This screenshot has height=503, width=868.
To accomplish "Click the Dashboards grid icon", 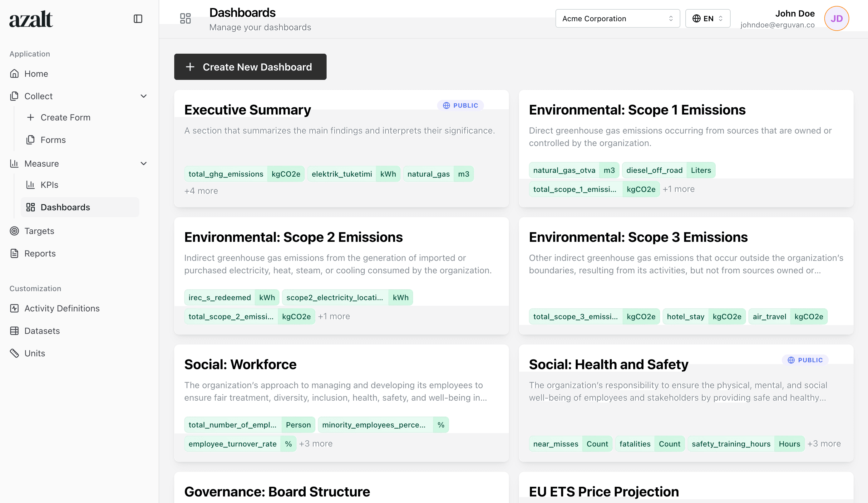I will [x=30, y=207].
